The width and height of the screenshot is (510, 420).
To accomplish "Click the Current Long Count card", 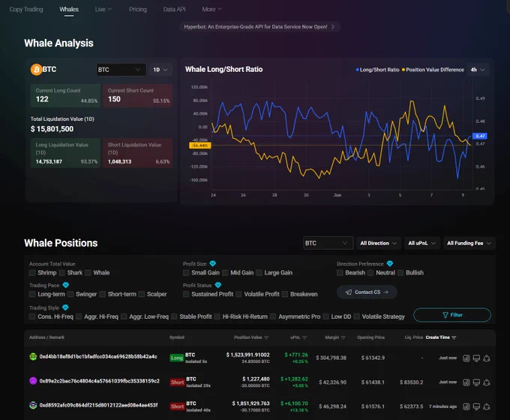I will [x=65, y=96].
